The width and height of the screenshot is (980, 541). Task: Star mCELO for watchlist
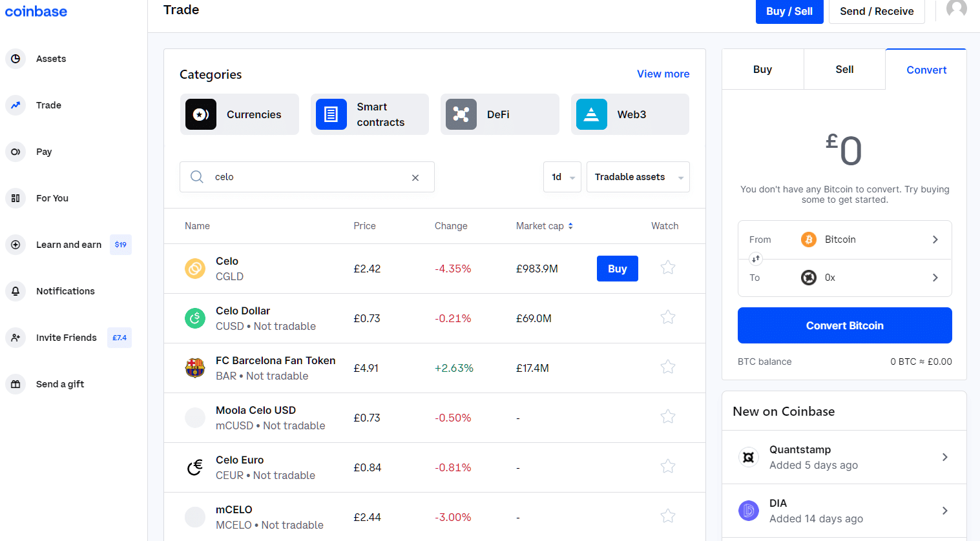pos(668,516)
